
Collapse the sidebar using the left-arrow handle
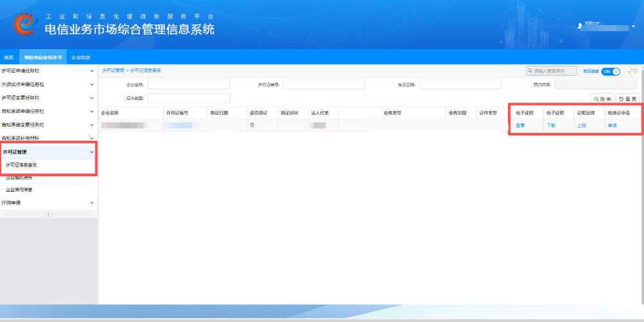[49, 214]
